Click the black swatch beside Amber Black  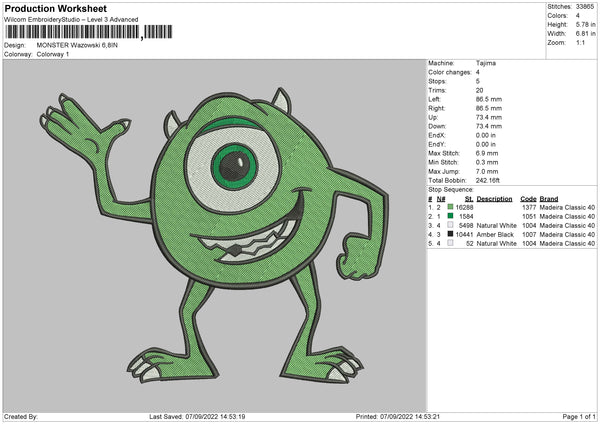[x=450, y=234]
